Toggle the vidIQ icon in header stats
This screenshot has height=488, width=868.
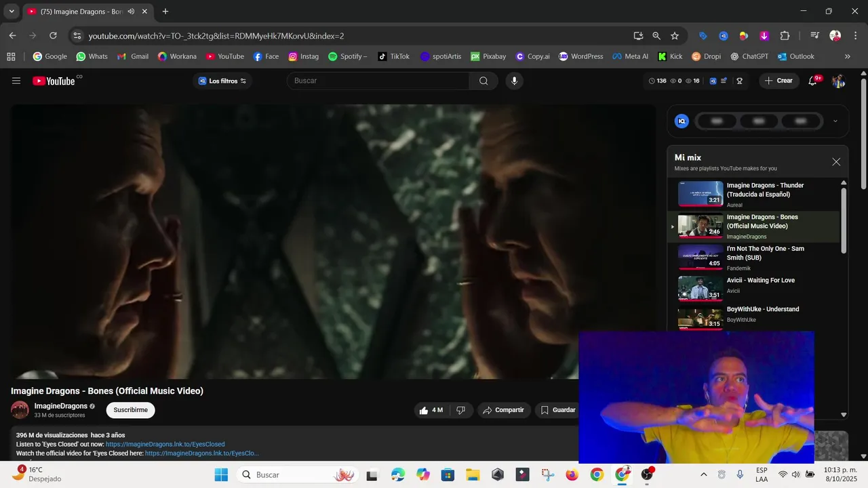pos(713,81)
